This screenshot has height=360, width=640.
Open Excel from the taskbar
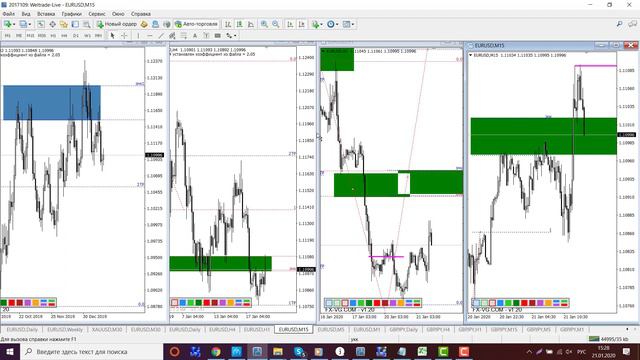422,352
